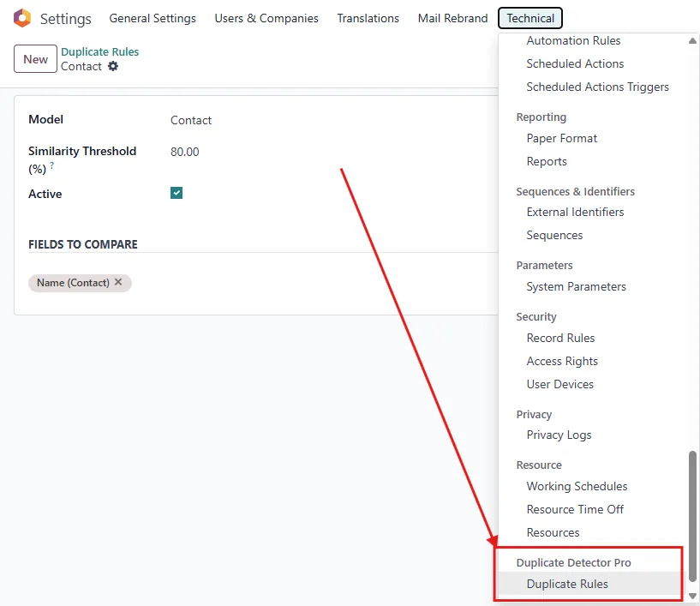
Task: Open Resources menu entry
Action: [x=553, y=533]
